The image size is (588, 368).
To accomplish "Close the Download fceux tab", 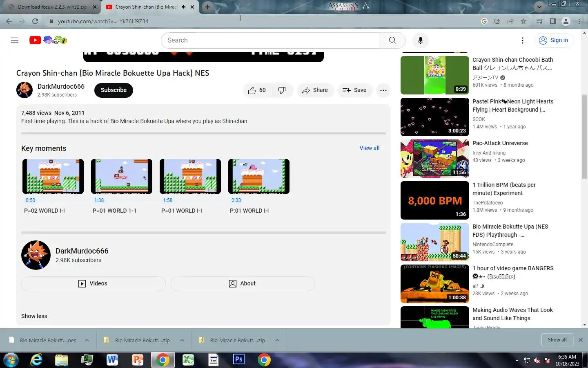I will [95, 7].
